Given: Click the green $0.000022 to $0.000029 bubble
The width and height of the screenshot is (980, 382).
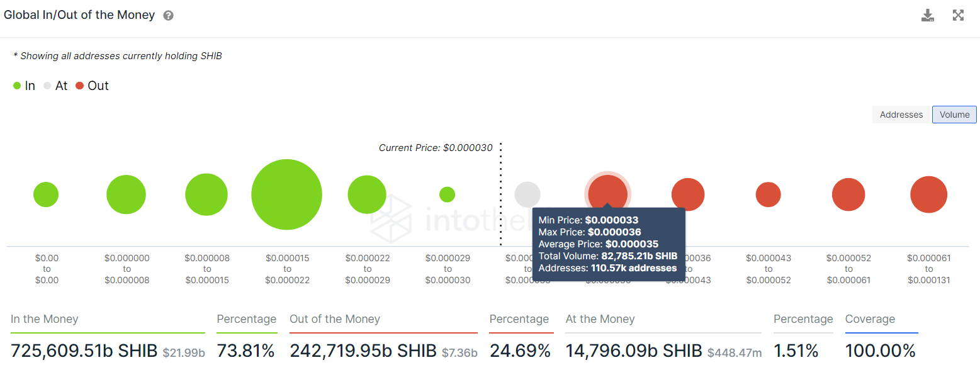Looking at the screenshot, I should click(367, 194).
